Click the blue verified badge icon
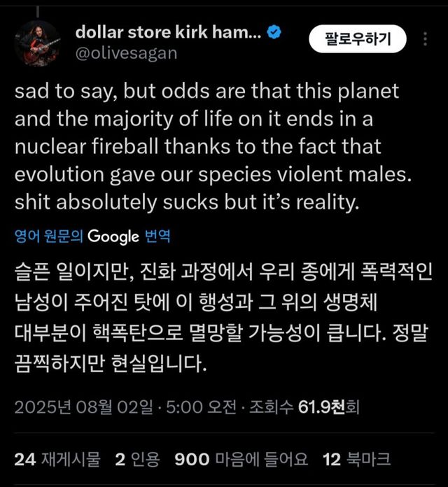Screen dimensions: 448x487 [274, 31]
